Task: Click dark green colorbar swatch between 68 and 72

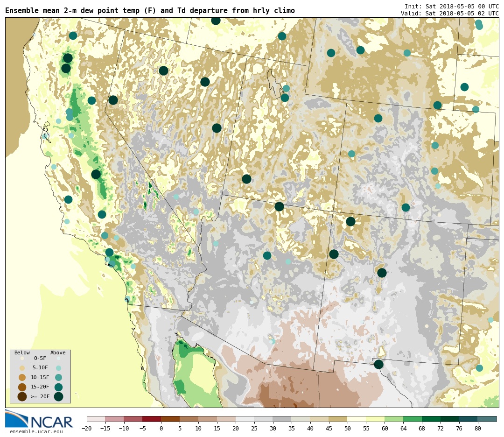Action: [432, 419]
